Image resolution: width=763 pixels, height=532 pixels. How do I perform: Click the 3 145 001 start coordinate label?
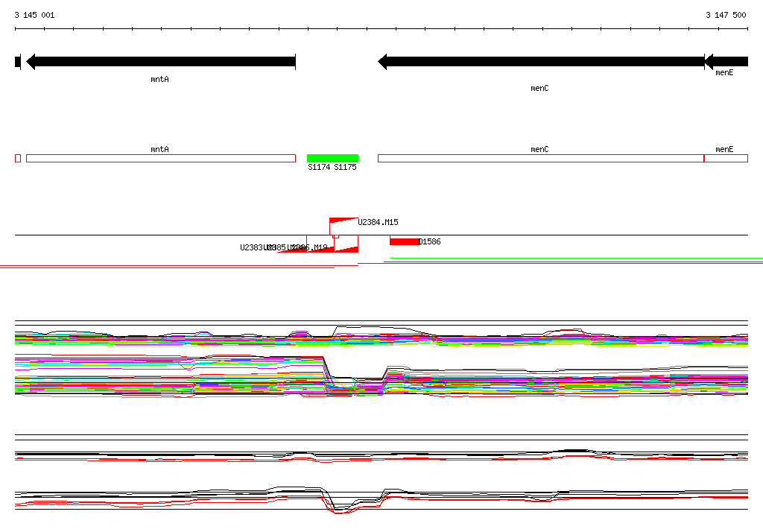[x=34, y=15]
